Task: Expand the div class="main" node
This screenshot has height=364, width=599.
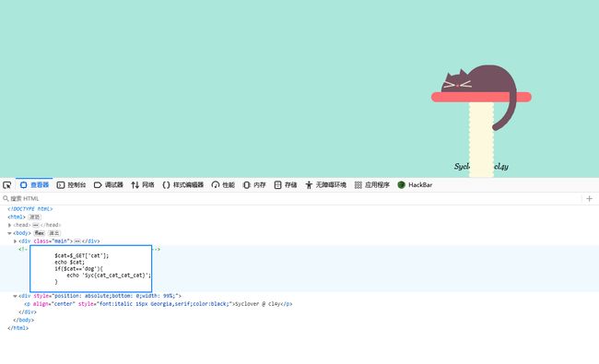Action: 15,241
